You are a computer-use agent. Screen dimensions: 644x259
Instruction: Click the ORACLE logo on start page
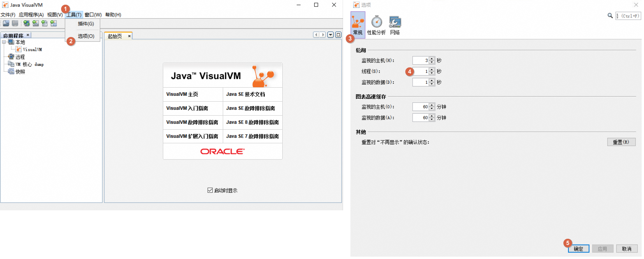[223, 152]
